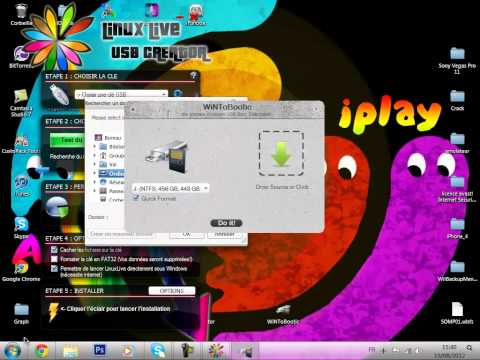The image size is (480, 360).
Task: Expand the Bibliothèques node in the folder tree
Action: click(x=95, y=146)
